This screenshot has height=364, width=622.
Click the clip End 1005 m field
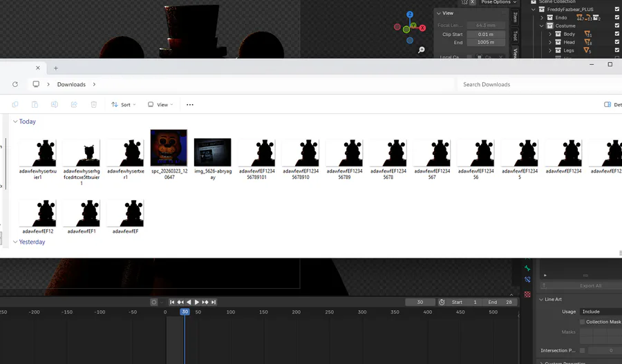click(486, 42)
